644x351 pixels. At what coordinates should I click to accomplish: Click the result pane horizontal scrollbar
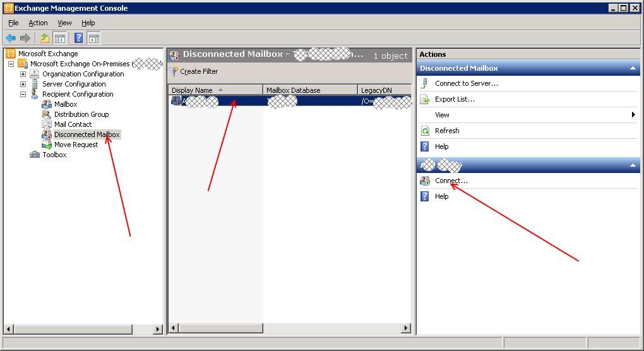[x=290, y=328]
